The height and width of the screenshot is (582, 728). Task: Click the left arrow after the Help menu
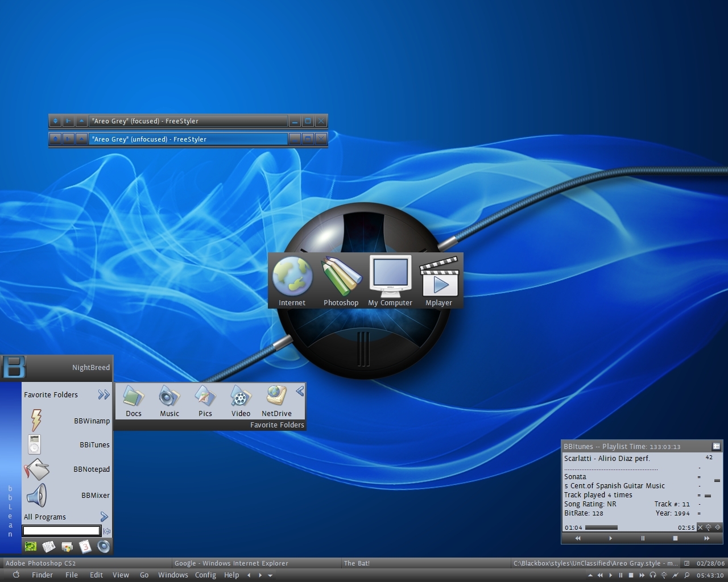point(249,575)
